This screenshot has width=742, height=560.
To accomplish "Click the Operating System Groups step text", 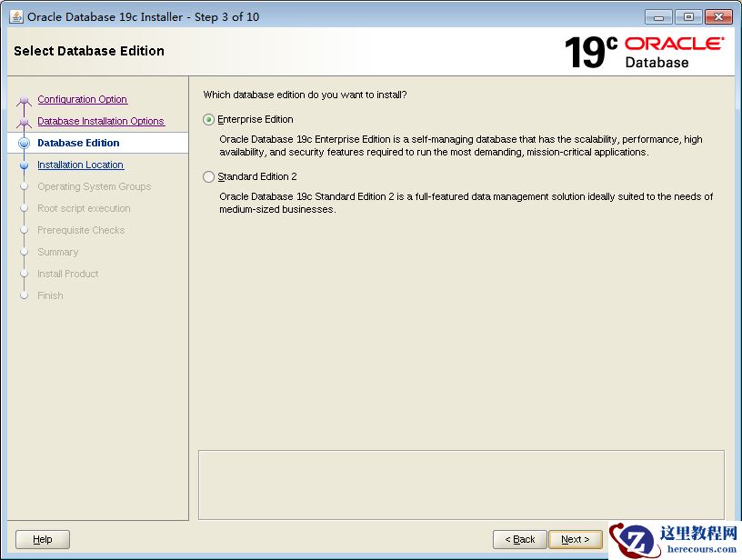I will tap(95, 186).
